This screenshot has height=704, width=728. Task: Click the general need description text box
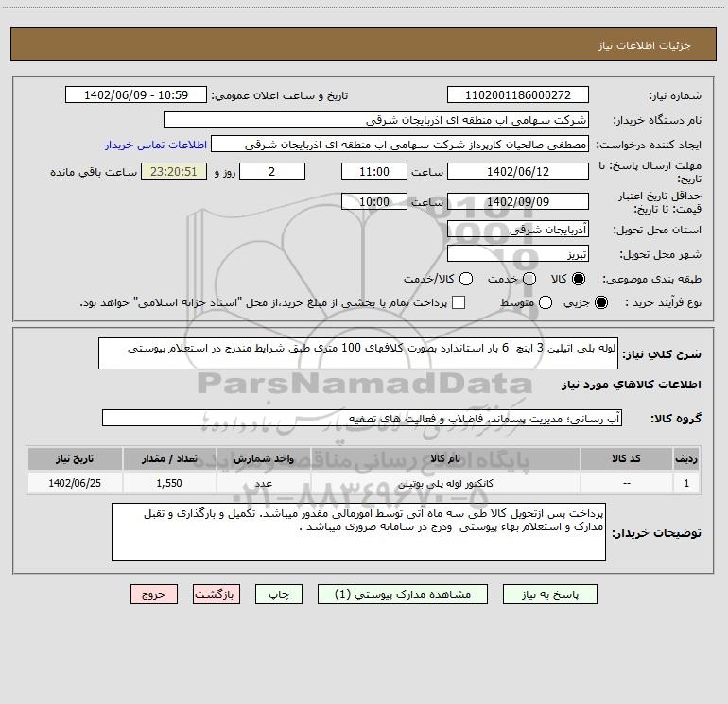coord(358,353)
